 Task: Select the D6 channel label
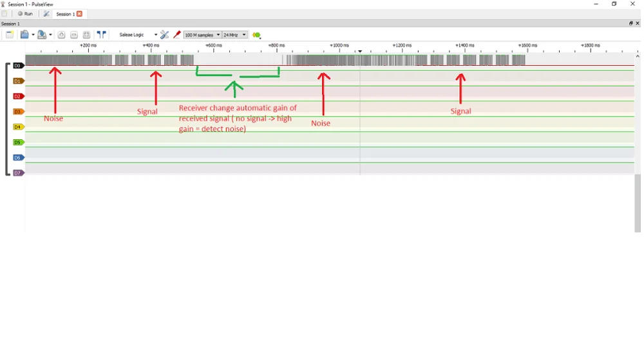(x=17, y=158)
